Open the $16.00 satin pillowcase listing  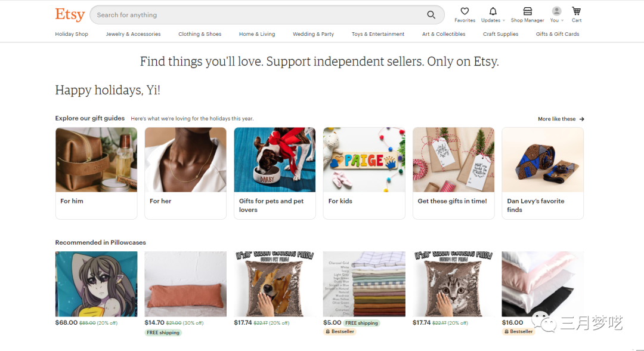point(542,284)
